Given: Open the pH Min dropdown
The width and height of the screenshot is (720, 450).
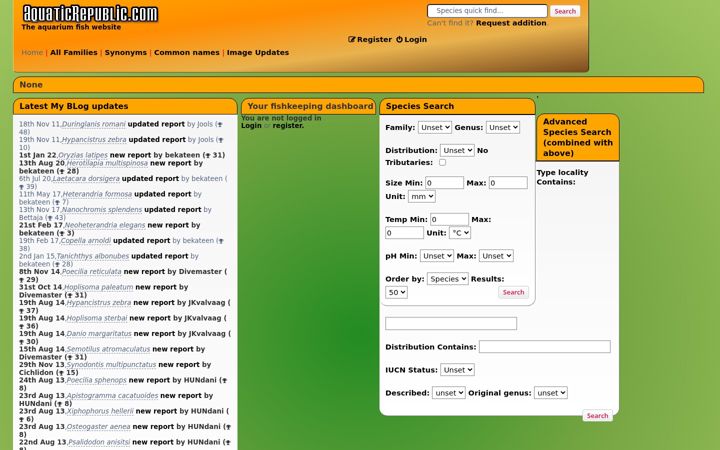Looking at the screenshot, I should 437,256.
